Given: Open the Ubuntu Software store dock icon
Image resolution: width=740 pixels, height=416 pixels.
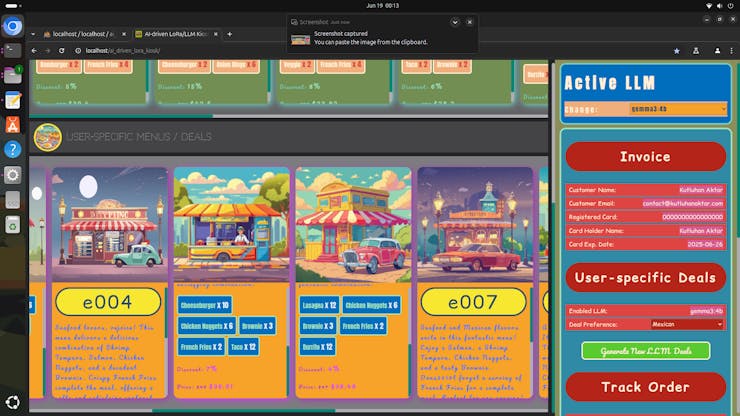Looking at the screenshot, I should point(13,124).
